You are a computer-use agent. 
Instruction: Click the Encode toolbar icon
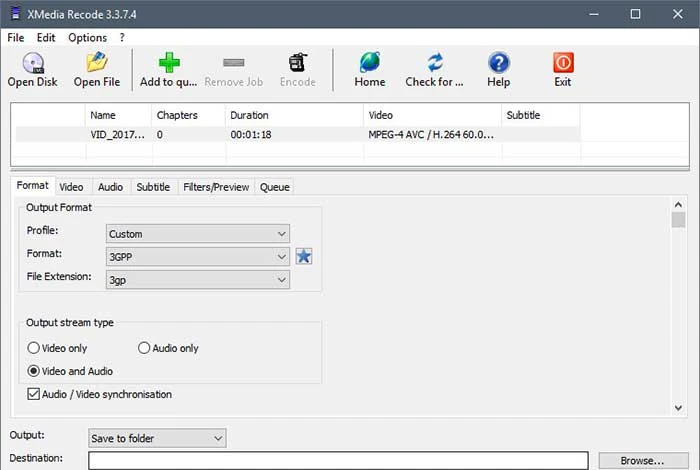[298, 63]
